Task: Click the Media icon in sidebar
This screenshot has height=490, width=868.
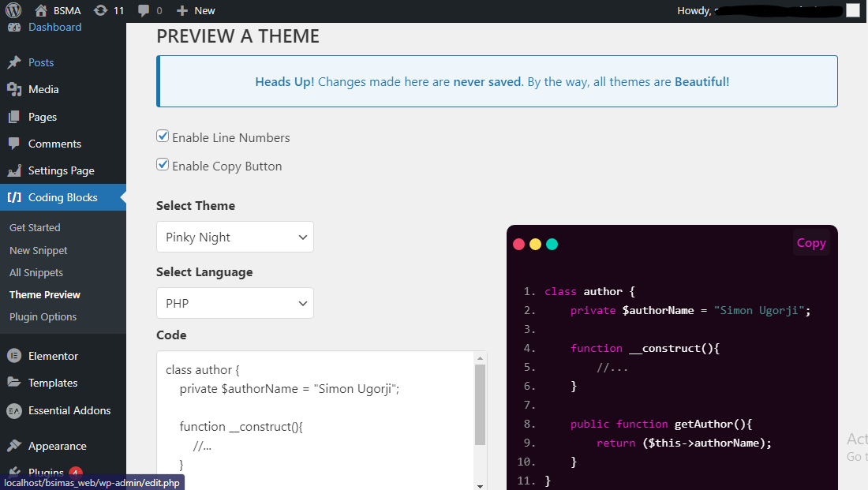Action: [14, 90]
